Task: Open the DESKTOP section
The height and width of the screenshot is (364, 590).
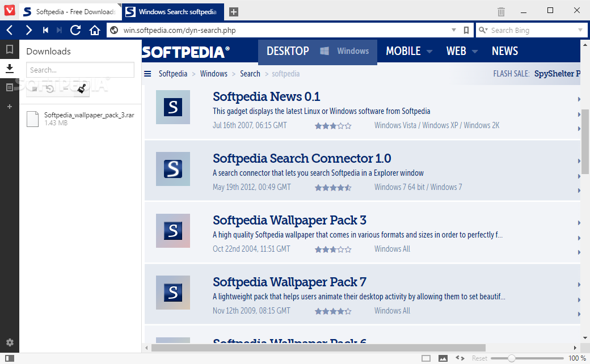Action: tap(288, 51)
